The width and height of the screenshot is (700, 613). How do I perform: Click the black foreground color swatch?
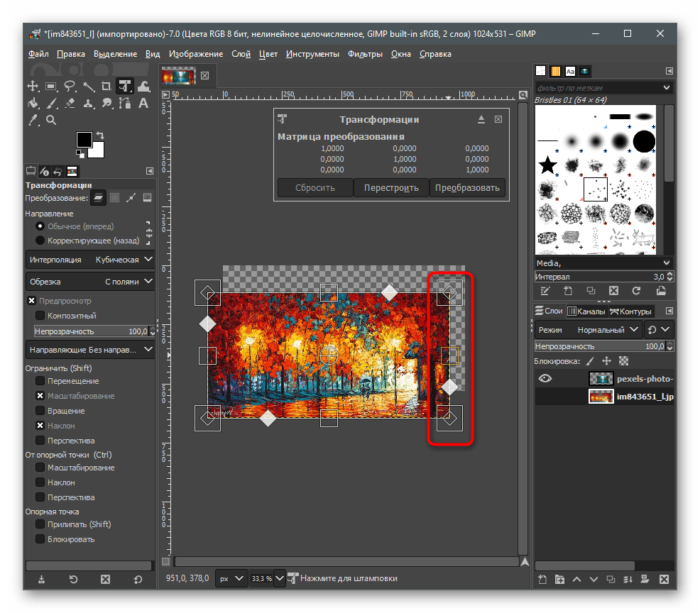[x=84, y=139]
